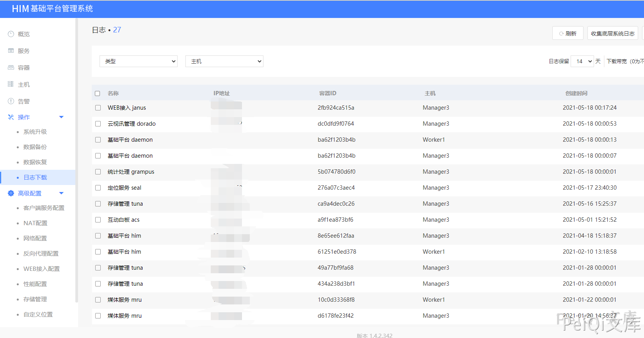
Task: Click the overview clock icon in sidebar
Action: [x=11, y=34]
